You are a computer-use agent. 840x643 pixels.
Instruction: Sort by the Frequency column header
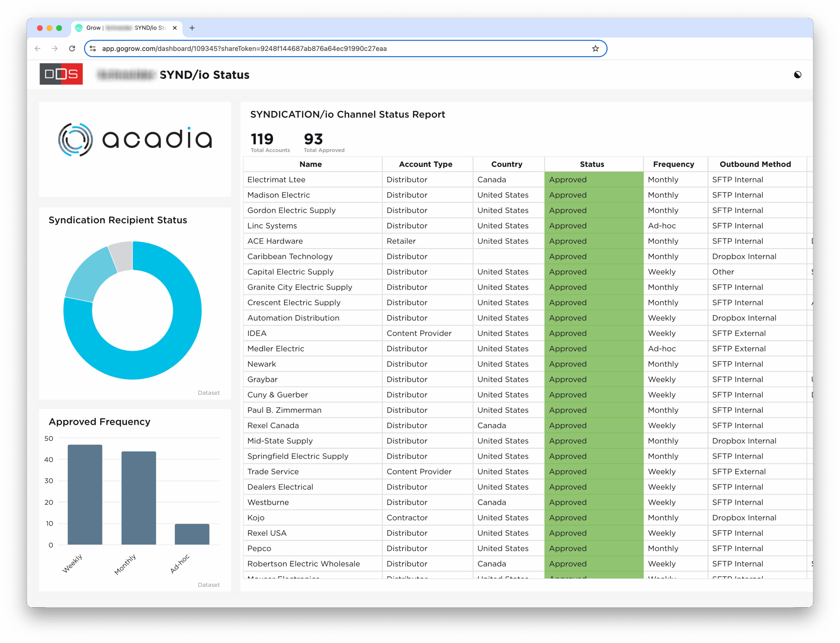pyautogui.click(x=673, y=164)
